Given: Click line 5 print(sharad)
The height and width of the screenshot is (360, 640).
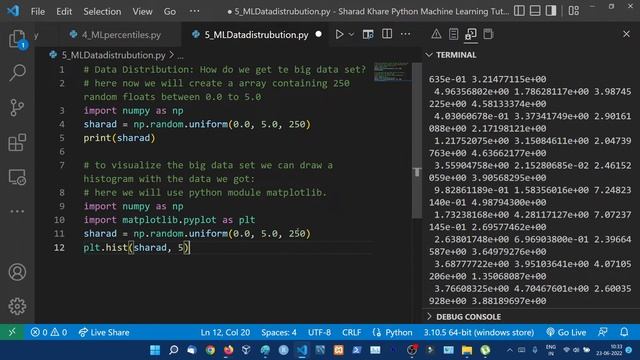Looking at the screenshot, I should [x=120, y=138].
